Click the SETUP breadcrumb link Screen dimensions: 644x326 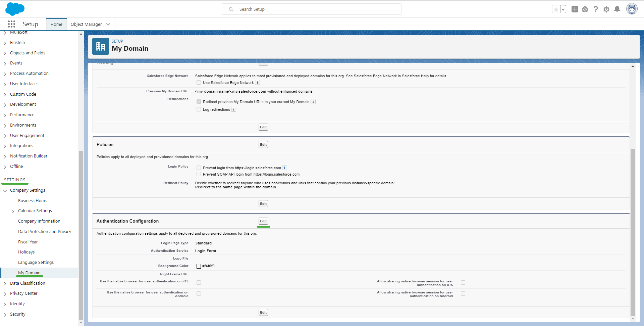(117, 41)
